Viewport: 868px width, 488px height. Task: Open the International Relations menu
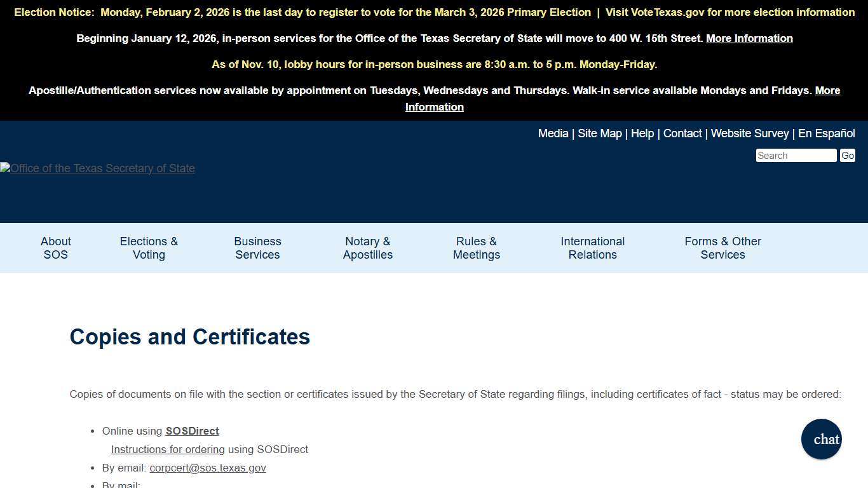click(592, 248)
